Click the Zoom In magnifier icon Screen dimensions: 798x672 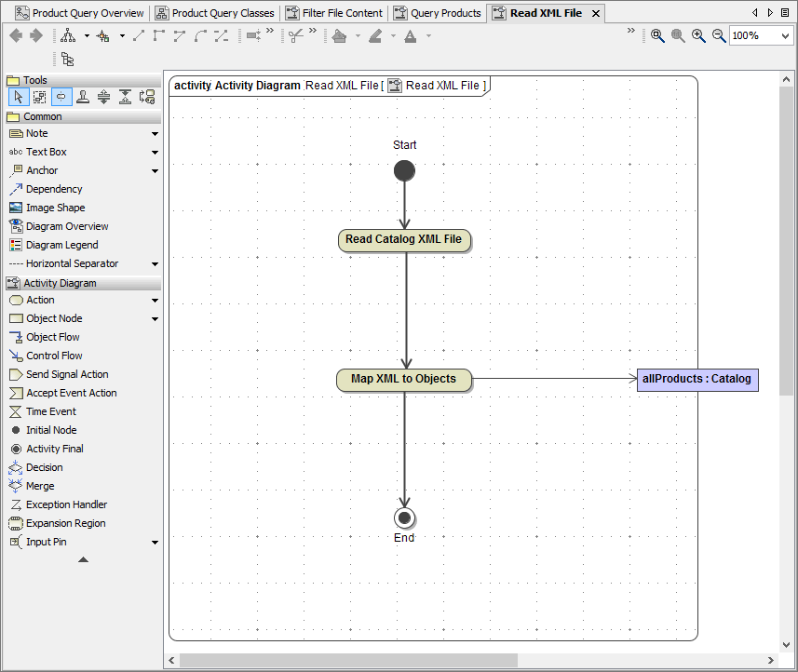pyautogui.click(x=698, y=36)
